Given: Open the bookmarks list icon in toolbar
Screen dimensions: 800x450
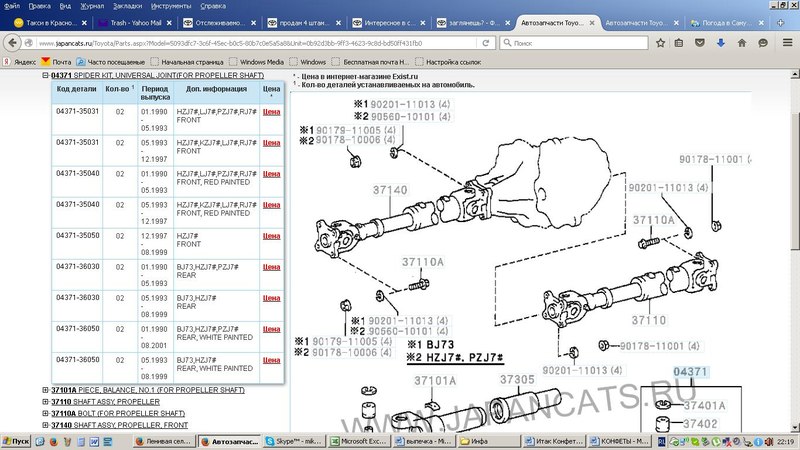Looking at the screenshot, I should 679,43.
